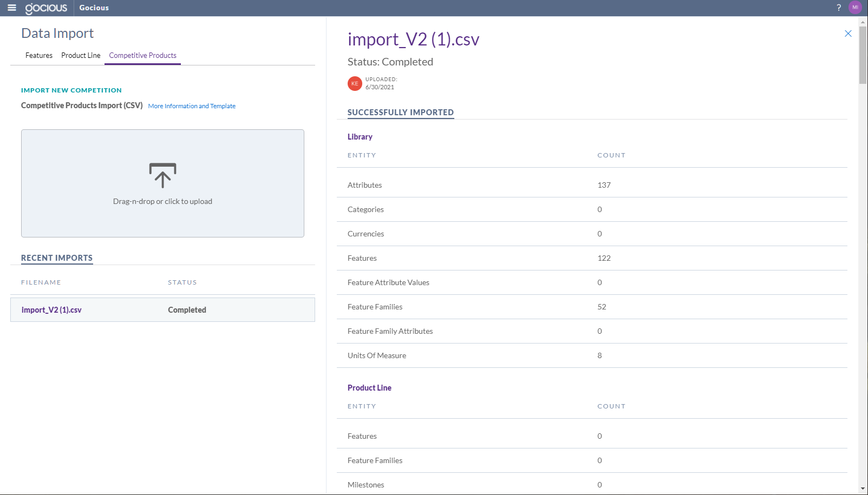Select the Milestones row

pos(592,485)
